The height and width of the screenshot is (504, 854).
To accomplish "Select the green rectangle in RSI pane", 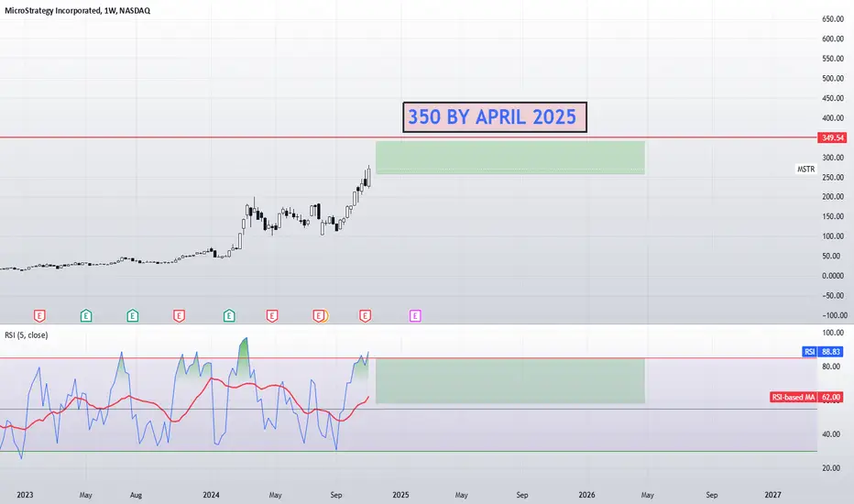I will [510, 381].
